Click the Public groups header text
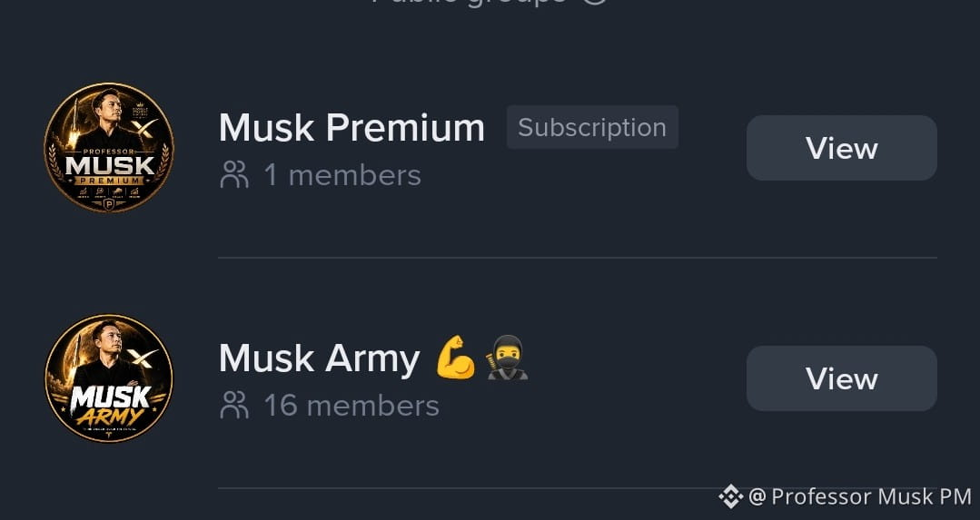Image resolution: width=980 pixels, height=520 pixels. pyautogui.click(x=469, y=2)
